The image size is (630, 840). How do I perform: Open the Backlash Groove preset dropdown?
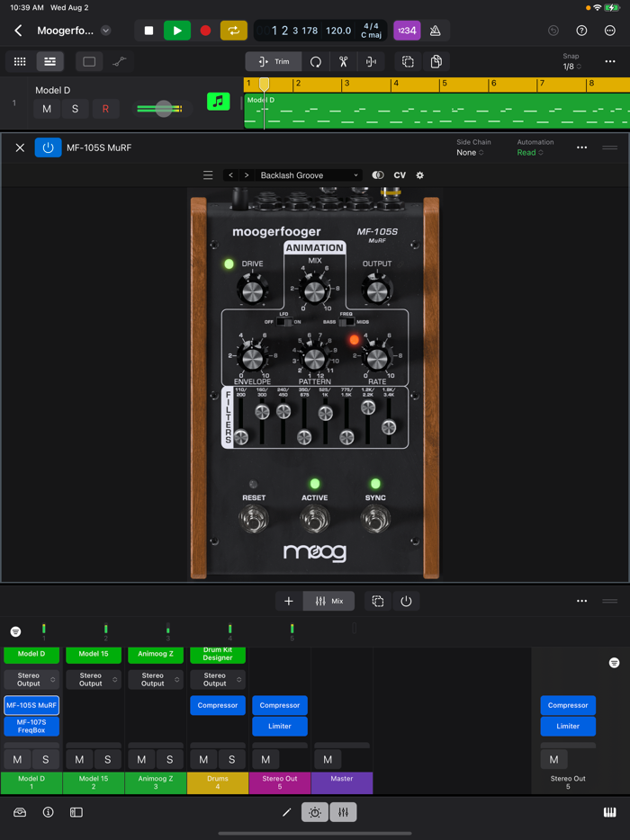pos(309,175)
